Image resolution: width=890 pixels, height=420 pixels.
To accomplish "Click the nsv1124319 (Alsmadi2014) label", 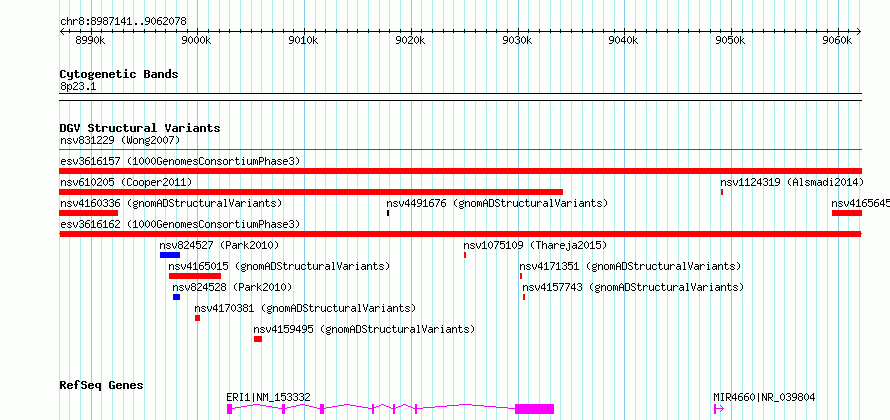I will (792, 182).
